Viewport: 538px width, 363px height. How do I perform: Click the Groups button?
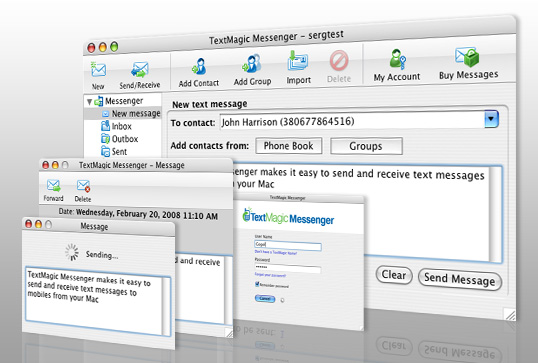pos(366,146)
